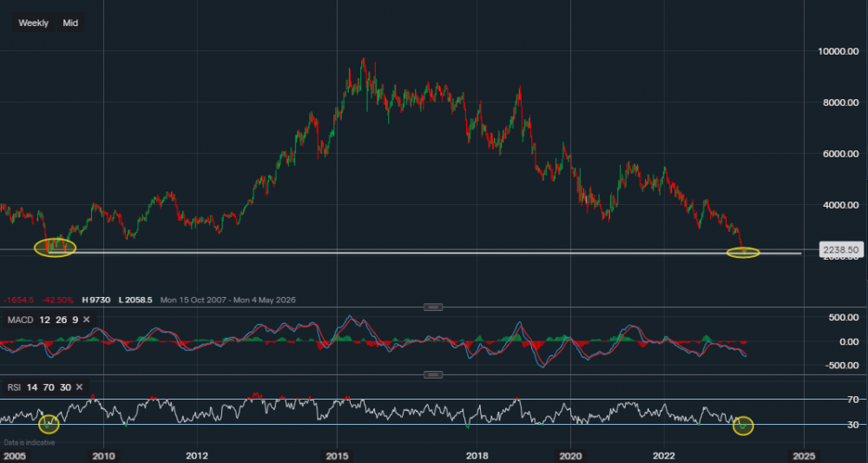Select the white horizontal support line

434,254
